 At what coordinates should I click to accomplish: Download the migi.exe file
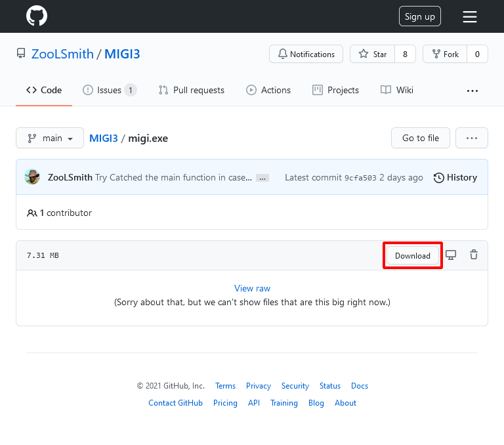tap(412, 255)
